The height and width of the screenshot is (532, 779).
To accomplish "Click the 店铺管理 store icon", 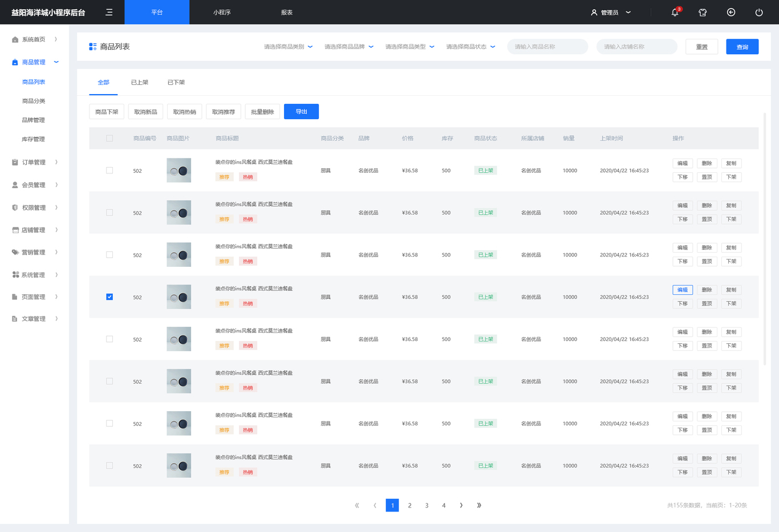I will [15, 230].
